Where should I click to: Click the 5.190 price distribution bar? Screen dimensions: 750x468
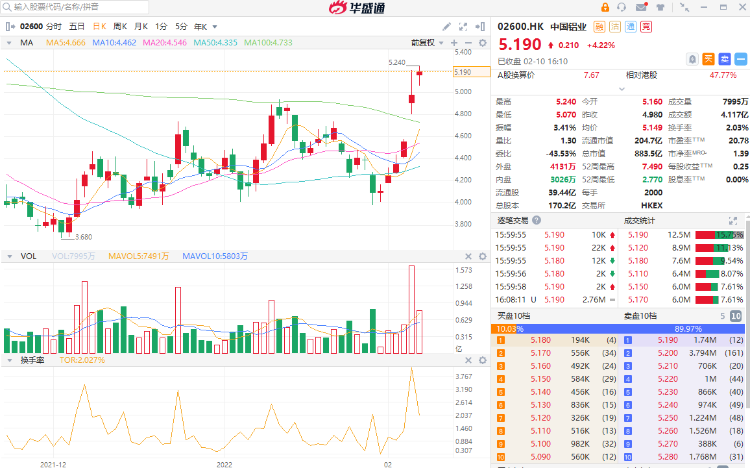pos(719,235)
